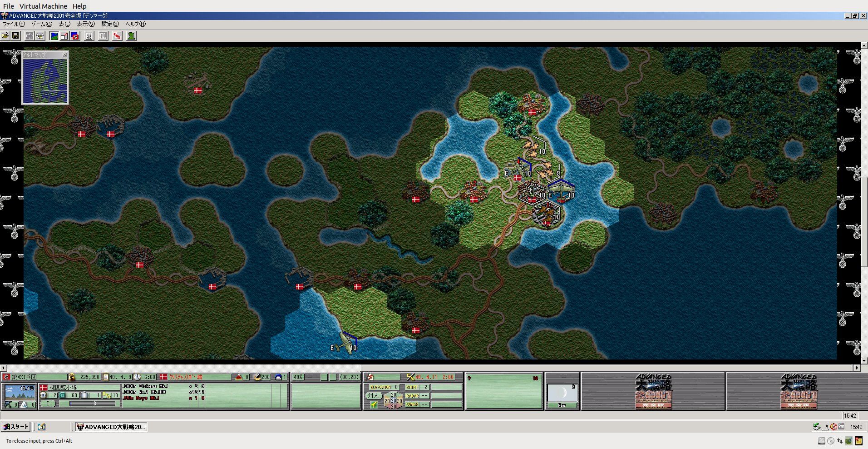Screen dimensions: 868x449
Task: Open the virtual machine Help menu
Action: pos(79,6)
